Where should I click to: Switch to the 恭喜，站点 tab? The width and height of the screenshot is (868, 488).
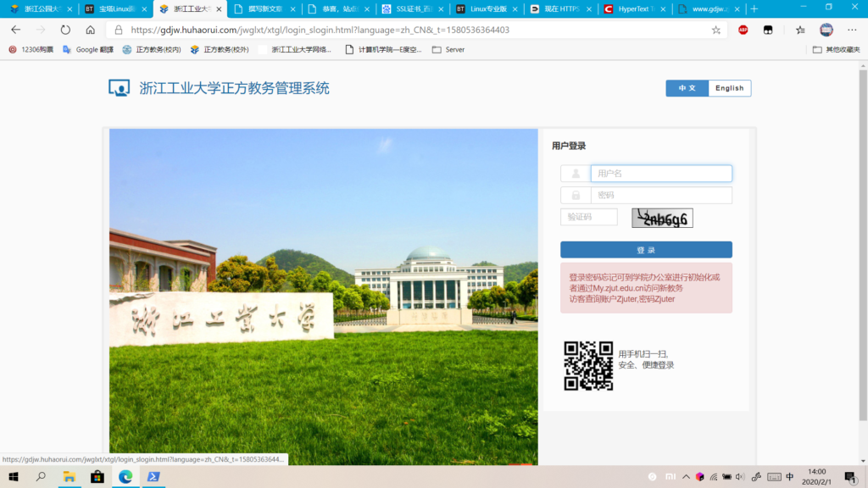coord(339,8)
